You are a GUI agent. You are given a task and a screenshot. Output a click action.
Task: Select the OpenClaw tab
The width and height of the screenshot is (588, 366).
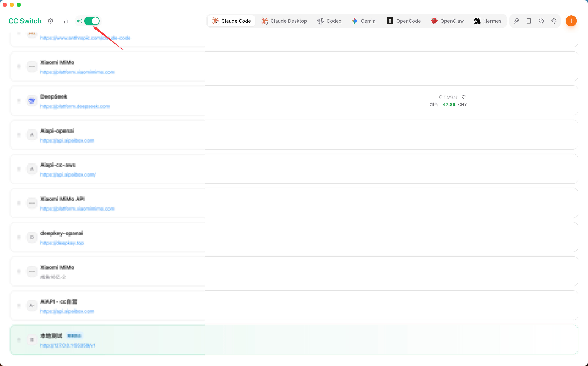click(x=447, y=21)
